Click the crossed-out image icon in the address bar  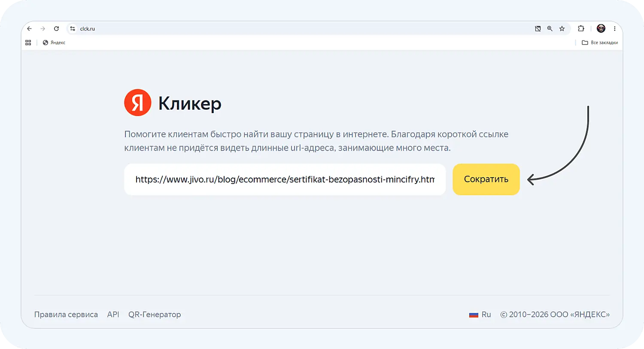538,29
